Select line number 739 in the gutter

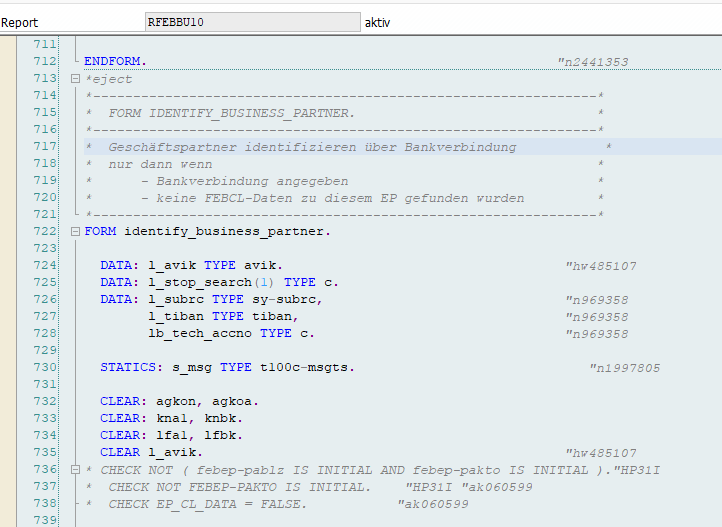(x=44, y=521)
